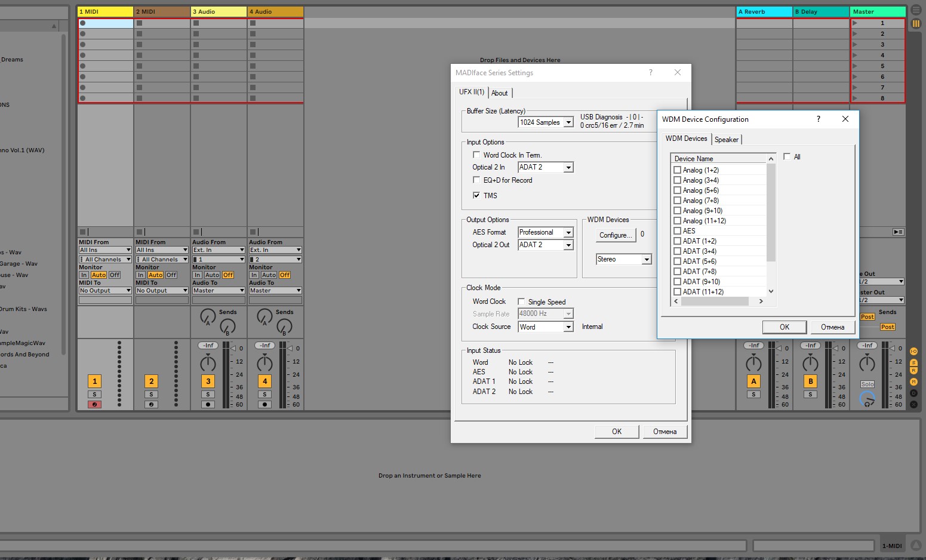Open the Buffer Size 1024 Samples dropdown
This screenshot has height=560, width=926.
pos(546,122)
